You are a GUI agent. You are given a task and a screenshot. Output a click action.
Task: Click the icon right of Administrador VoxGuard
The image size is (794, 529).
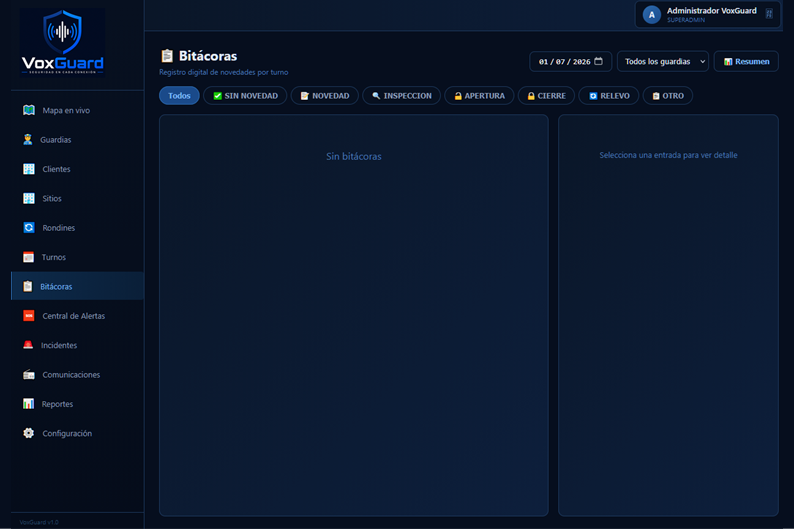pos(769,14)
